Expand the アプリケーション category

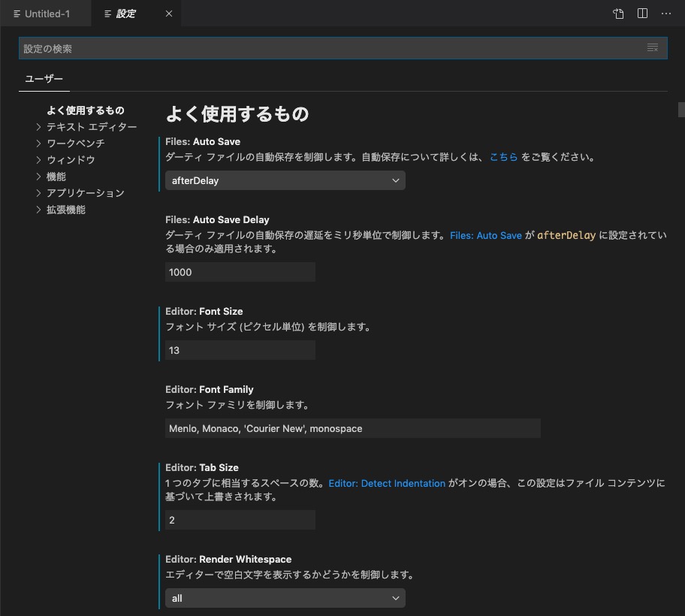[80, 193]
